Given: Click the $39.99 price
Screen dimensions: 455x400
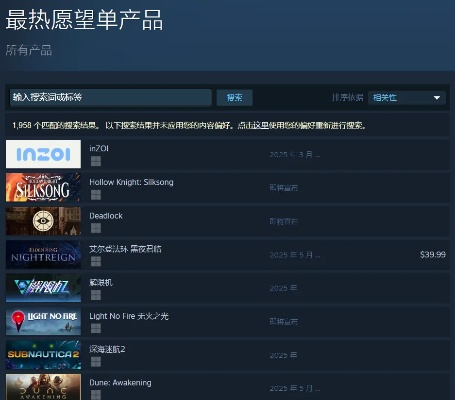Looking at the screenshot, I should 433,255.
